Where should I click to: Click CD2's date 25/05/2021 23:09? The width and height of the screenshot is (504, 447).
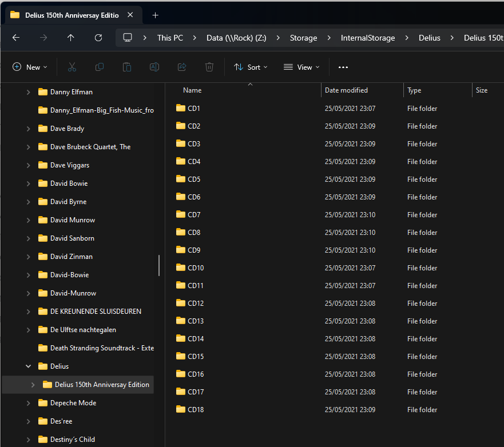(x=350, y=126)
